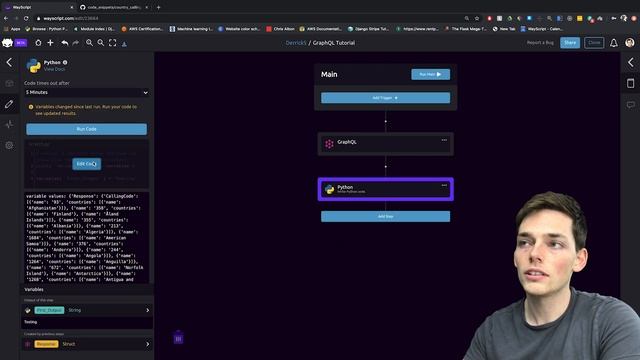Collapse left panel with back arrow

tap(9, 62)
